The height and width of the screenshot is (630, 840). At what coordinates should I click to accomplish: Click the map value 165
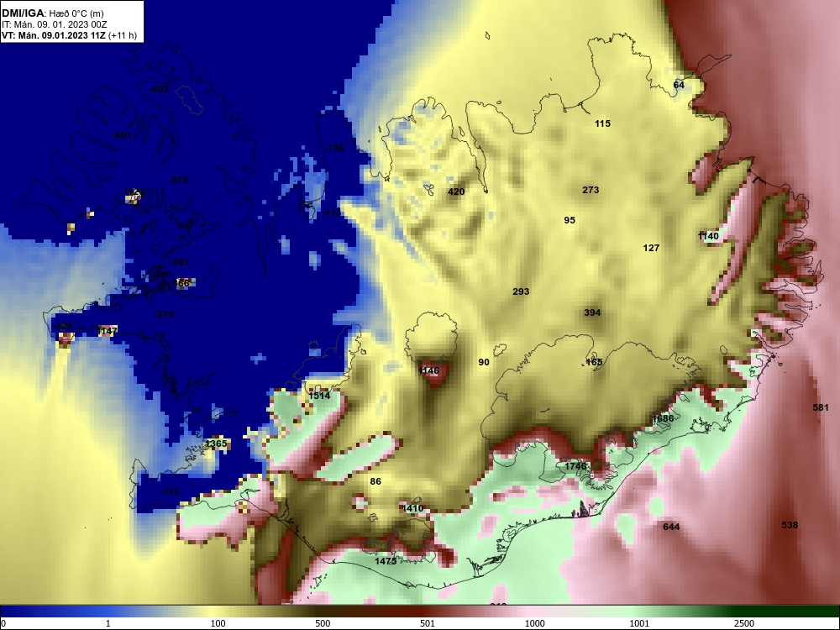coord(594,361)
